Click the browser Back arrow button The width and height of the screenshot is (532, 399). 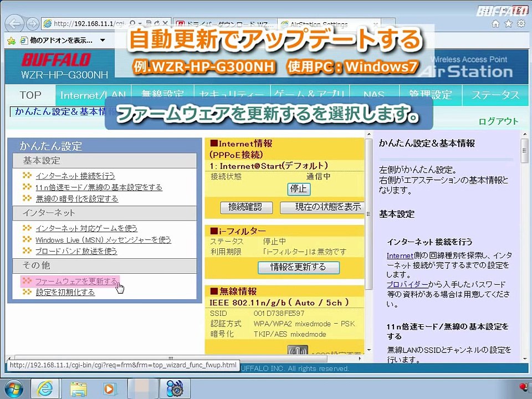pyautogui.click(x=14, y=23)
